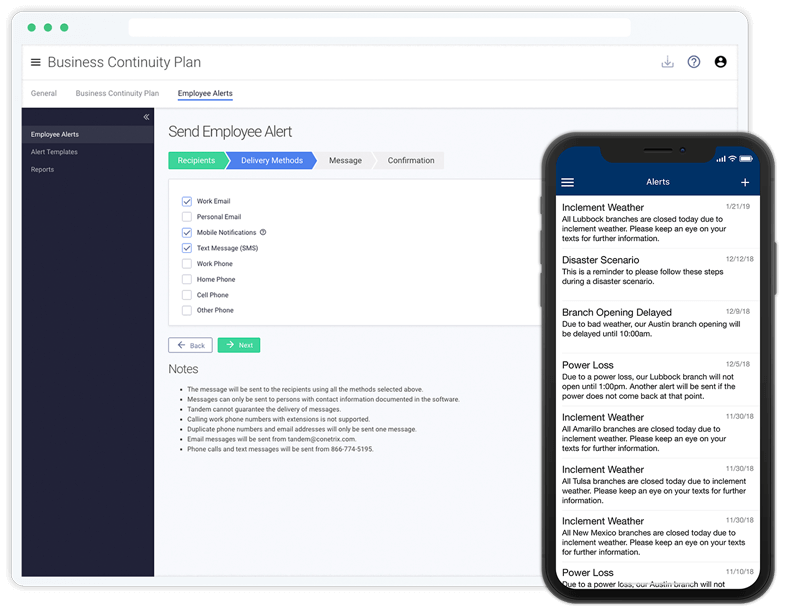
Task: Enable the Work Phone checkbox
Action: (x=187, y=264)
